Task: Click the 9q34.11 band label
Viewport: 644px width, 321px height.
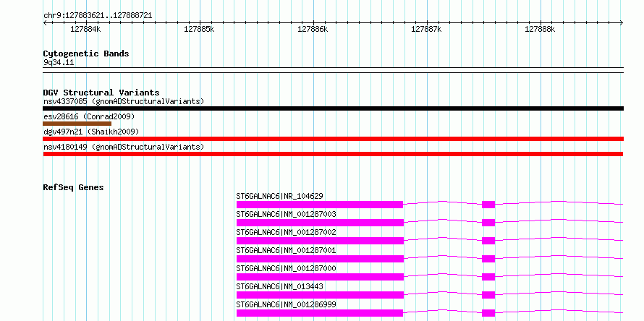Action: coord(59,63)
